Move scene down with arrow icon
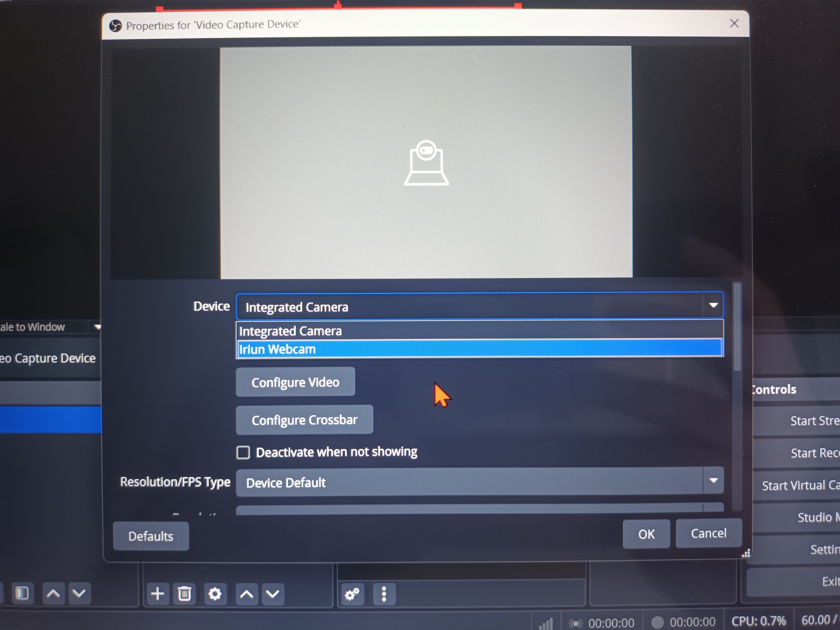Image resolution: width=840 pixels, height=630 pixels. pos(79,593)
